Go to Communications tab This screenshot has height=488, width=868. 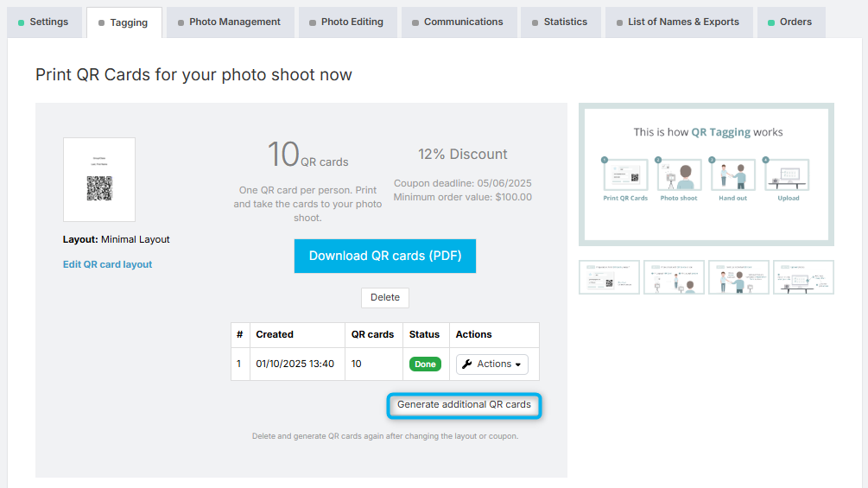(459, 22)
